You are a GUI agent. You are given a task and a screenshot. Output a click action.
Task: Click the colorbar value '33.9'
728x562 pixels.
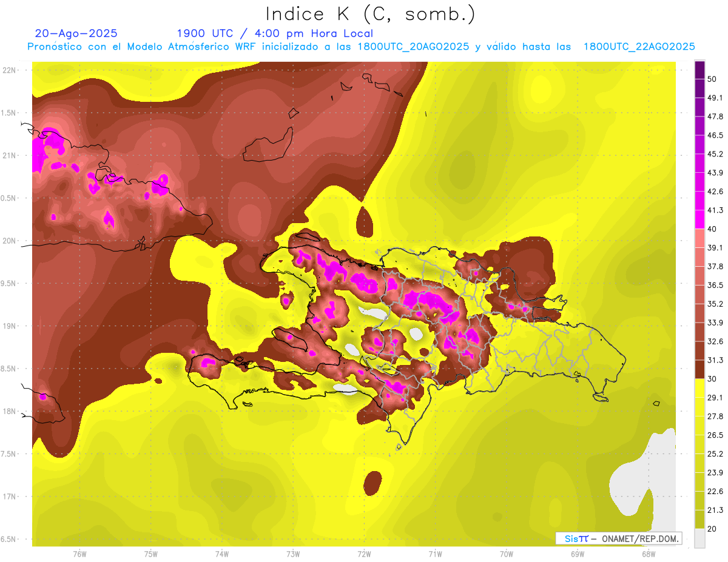[x=715, y=323]
